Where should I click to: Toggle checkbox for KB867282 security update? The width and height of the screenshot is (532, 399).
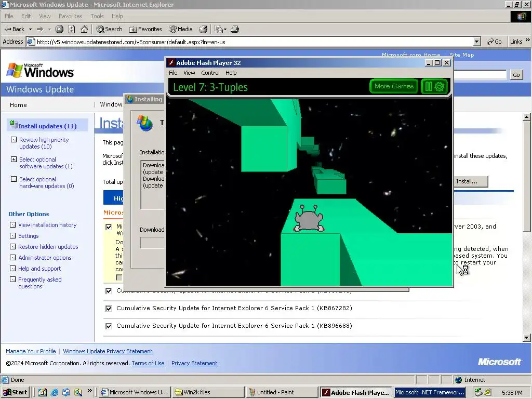[x=109, y=309]
